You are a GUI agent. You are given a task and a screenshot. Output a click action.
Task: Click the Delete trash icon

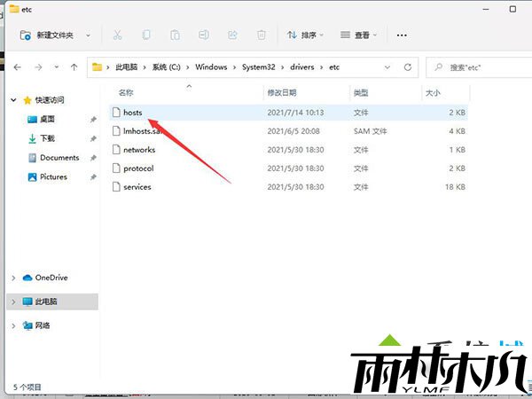tap(262, 35)
